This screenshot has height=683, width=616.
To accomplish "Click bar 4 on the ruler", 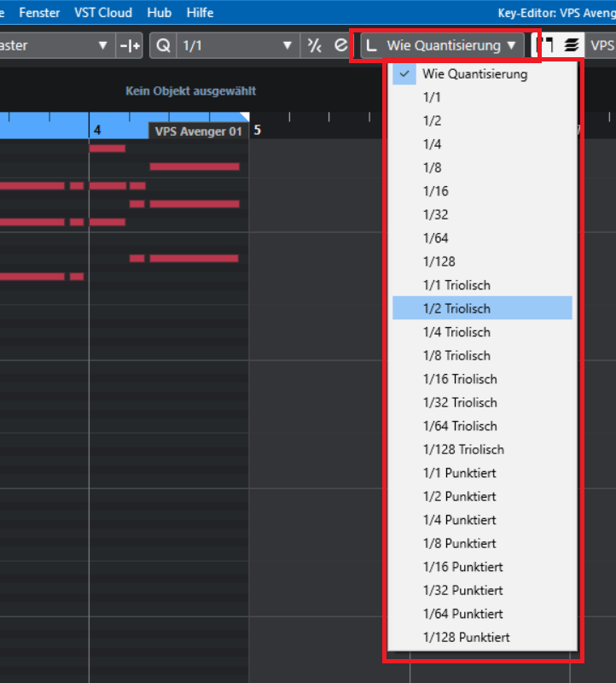I will point(97,130).
